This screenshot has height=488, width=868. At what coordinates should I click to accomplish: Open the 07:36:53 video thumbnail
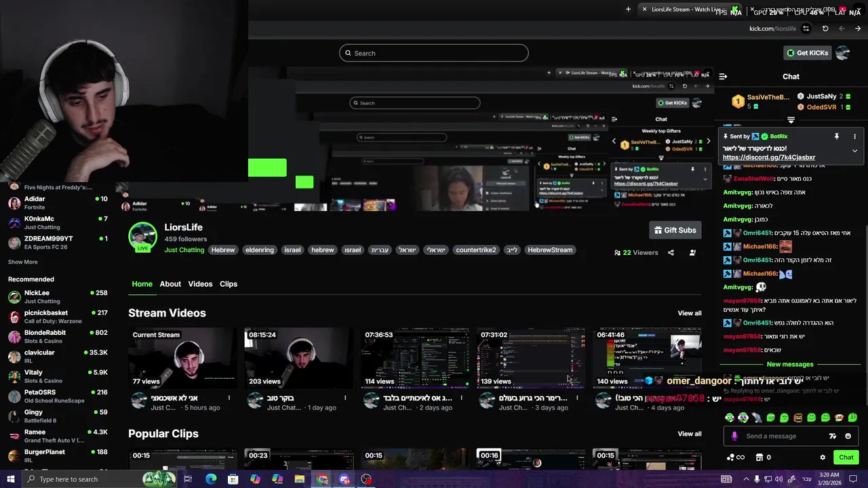click(x=414, y=358)
